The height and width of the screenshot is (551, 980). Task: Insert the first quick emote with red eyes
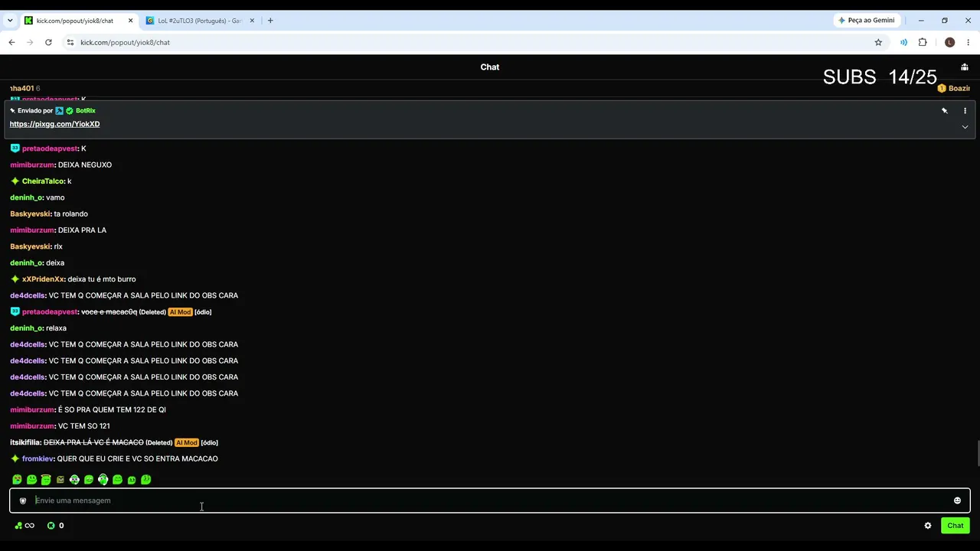pyautogui.click(x=17, y=480)
